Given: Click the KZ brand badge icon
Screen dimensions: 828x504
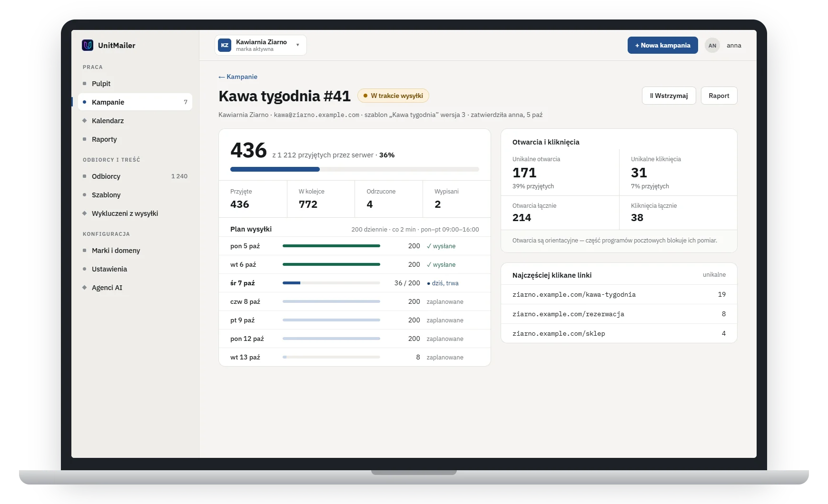Looking at the screenshot, I should [225, 45].
